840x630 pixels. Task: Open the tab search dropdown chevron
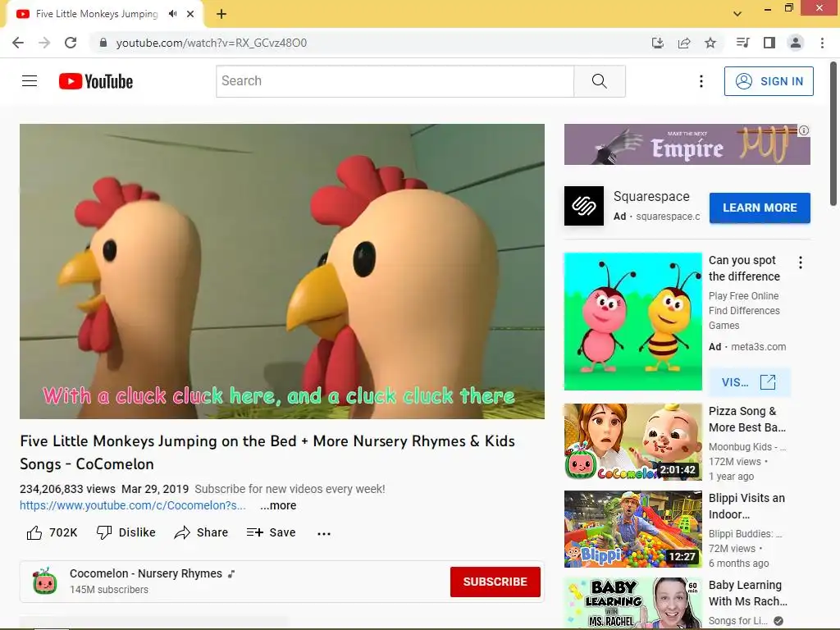[x=737, y=14]
